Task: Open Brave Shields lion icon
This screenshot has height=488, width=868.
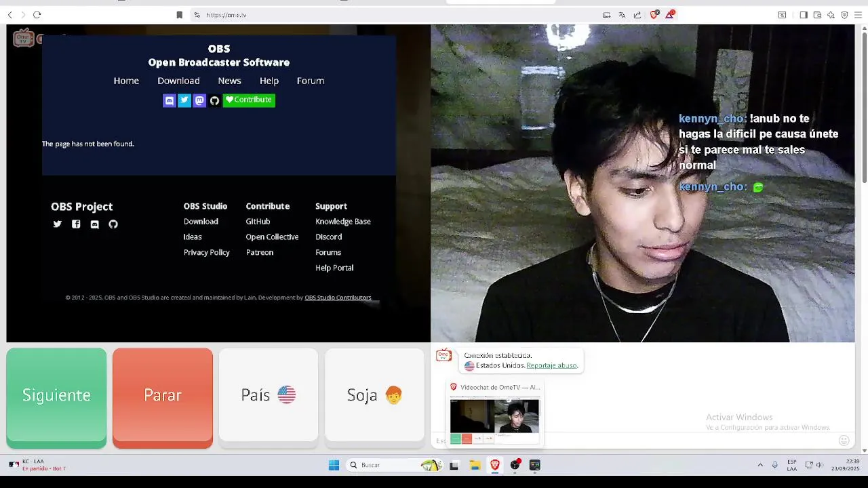Action: [x=654, y=15]
